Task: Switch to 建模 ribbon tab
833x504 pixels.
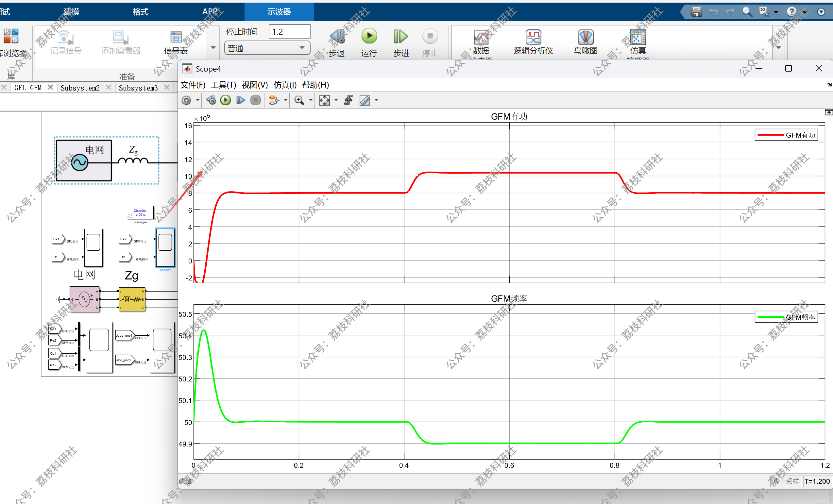Action: pos(71,12)
